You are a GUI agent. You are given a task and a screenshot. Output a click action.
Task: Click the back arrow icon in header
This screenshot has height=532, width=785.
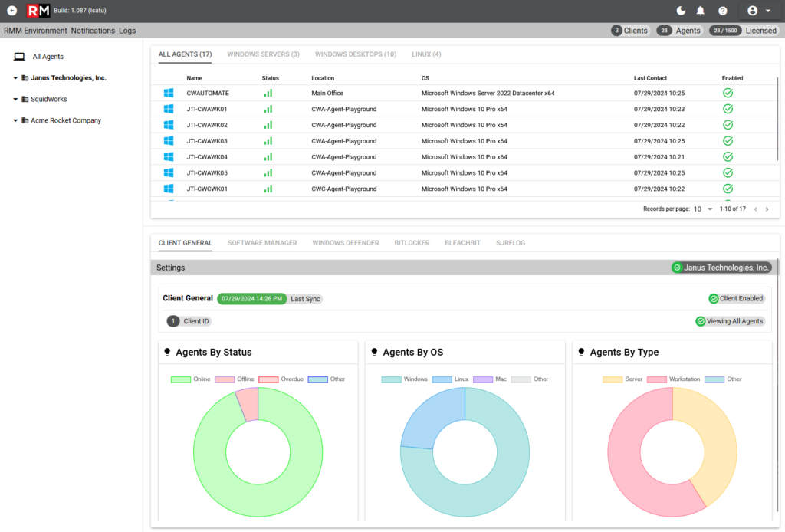pos(12,11)
